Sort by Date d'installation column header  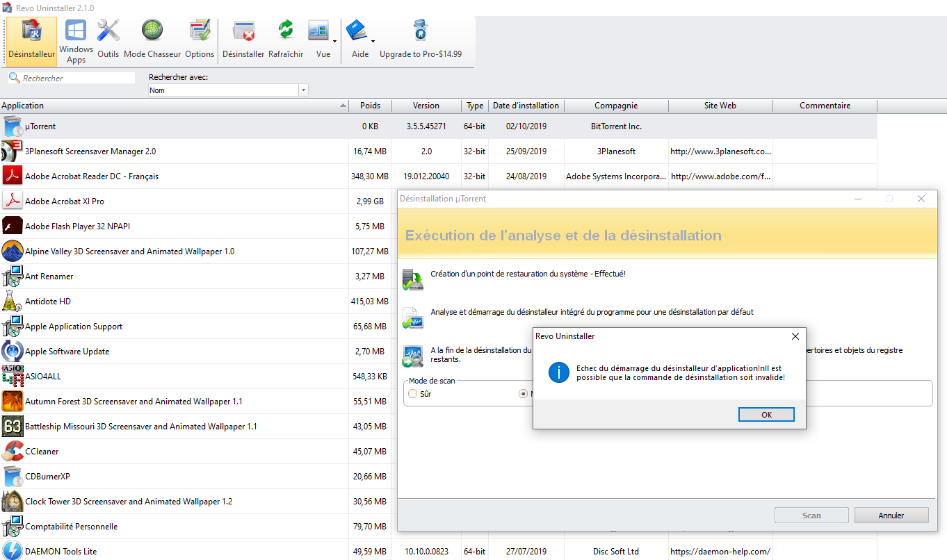[x=526, y=106]
